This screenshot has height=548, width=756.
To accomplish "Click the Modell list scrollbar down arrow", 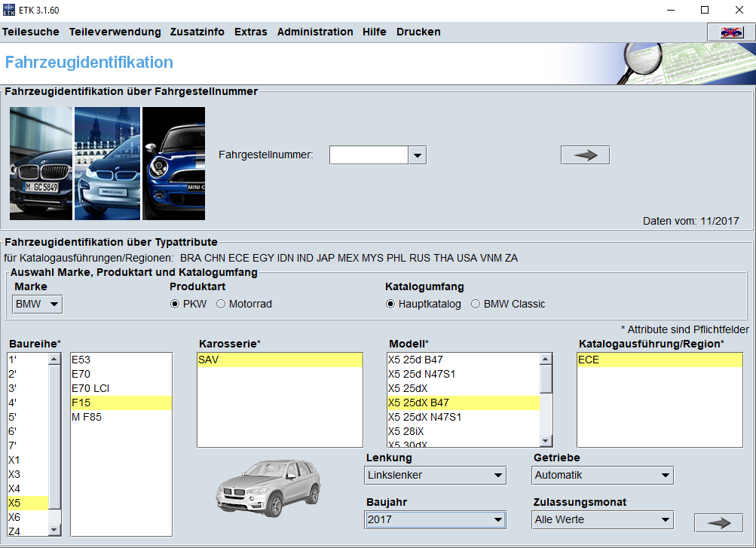I will coord(546,440).
